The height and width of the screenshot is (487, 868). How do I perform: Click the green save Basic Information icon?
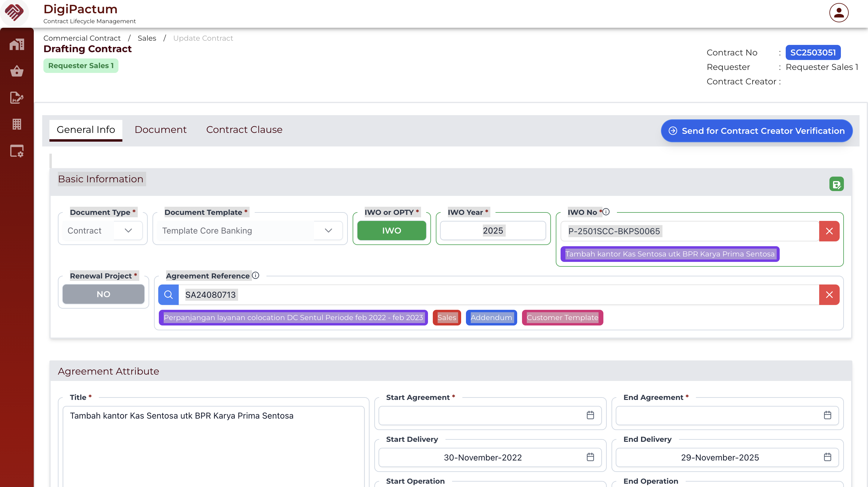pos(836,184)
